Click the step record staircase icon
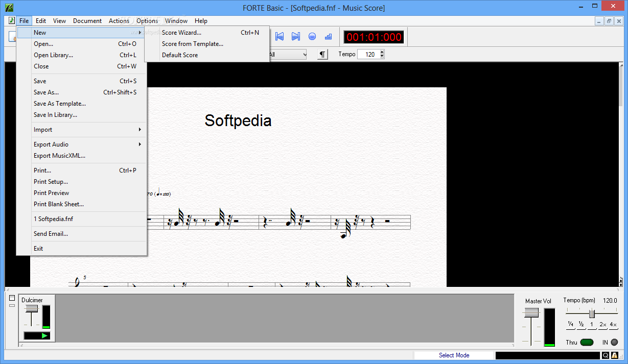Viewport: 628px width, 364px height. 329,36
